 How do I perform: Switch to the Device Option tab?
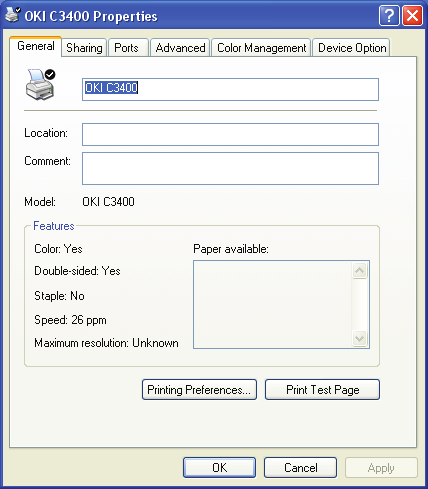[x=352, y=48]
